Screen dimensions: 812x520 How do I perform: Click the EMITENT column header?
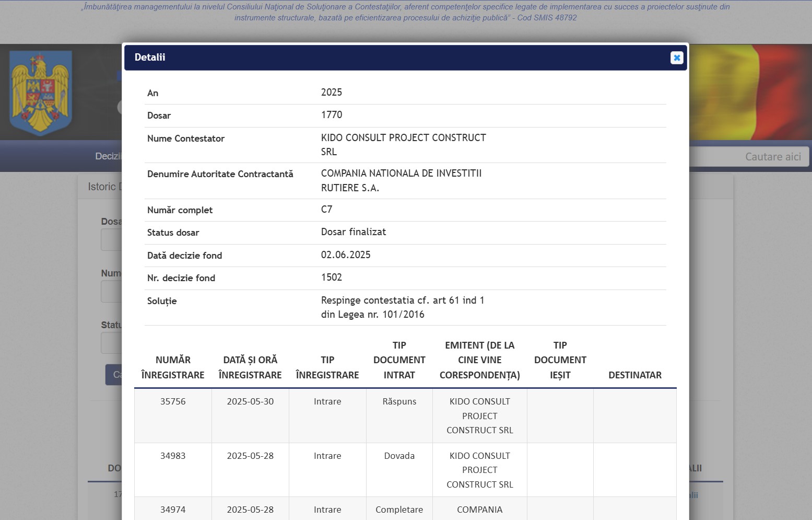(x=479, y=360)
